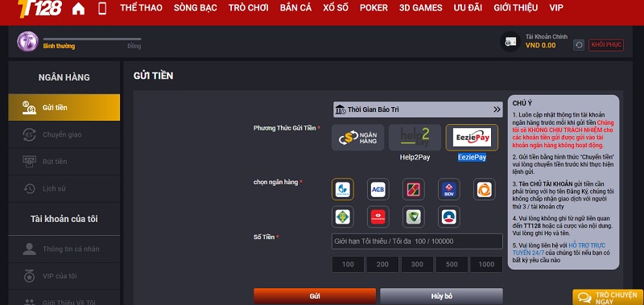Select the Help2Pay deposit method

tap(415, 138)
